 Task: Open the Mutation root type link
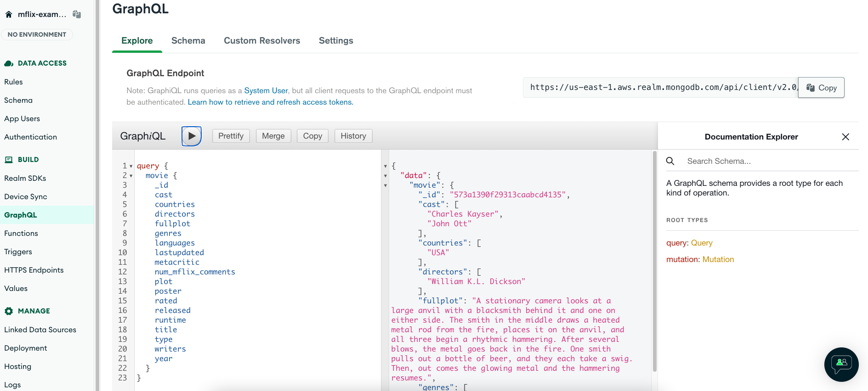[x=718, y=259]
